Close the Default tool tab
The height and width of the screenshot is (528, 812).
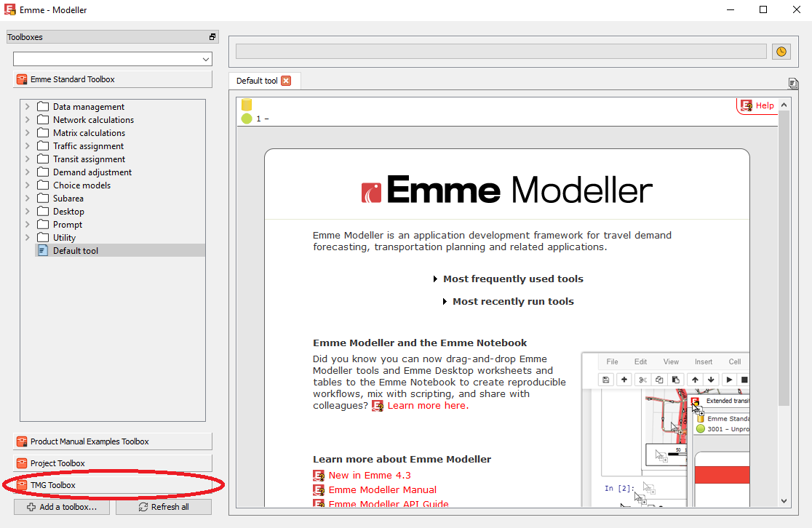(x=286, y=81)
